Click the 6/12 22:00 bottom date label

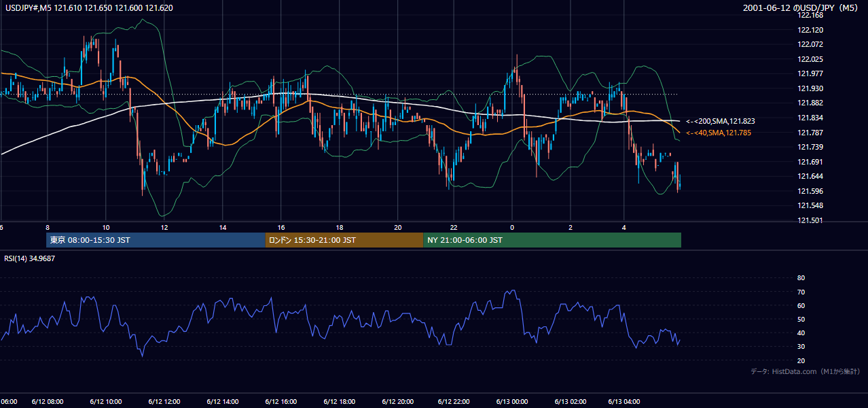coord(454,402)
